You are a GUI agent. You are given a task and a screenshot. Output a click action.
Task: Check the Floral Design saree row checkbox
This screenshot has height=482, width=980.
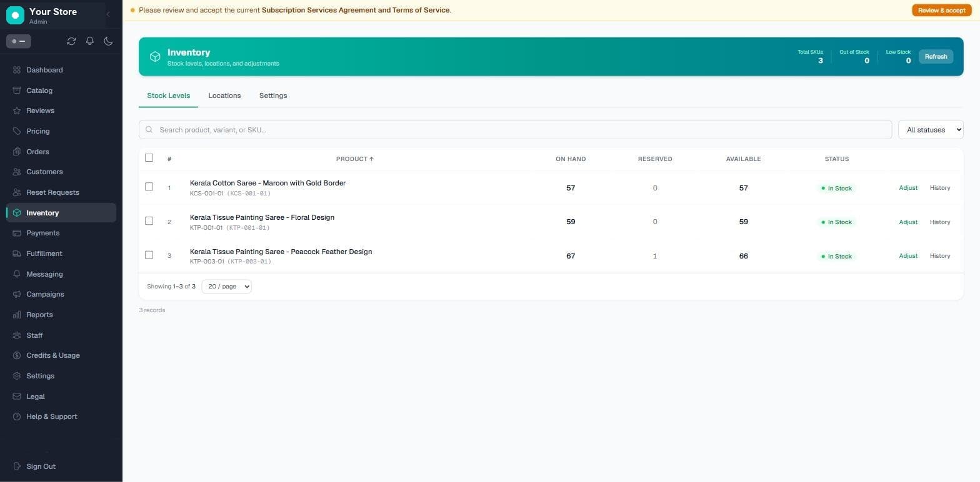point(149,221)
